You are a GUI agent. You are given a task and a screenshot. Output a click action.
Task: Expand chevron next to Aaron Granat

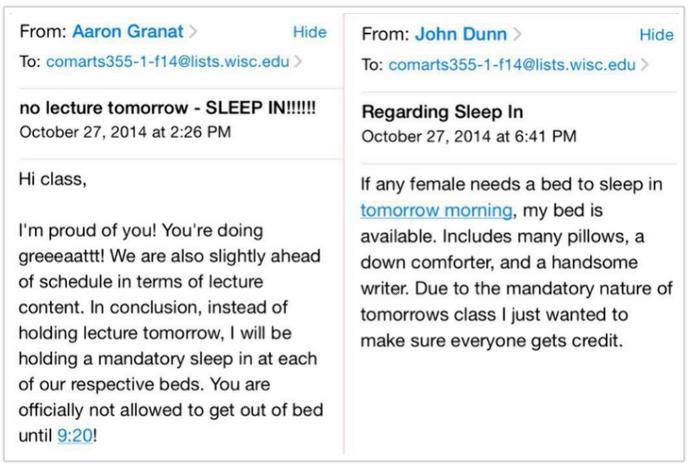click(x=193, y=32)
